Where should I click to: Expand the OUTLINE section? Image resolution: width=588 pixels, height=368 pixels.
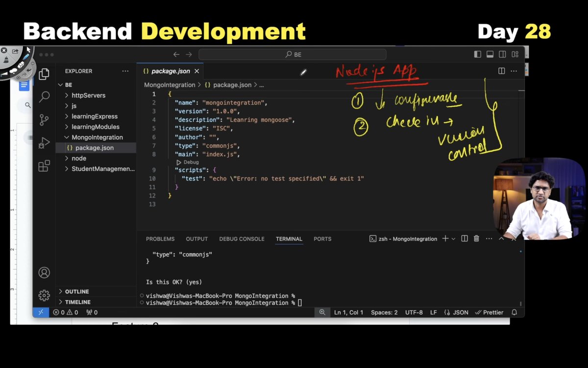[96, 291]
